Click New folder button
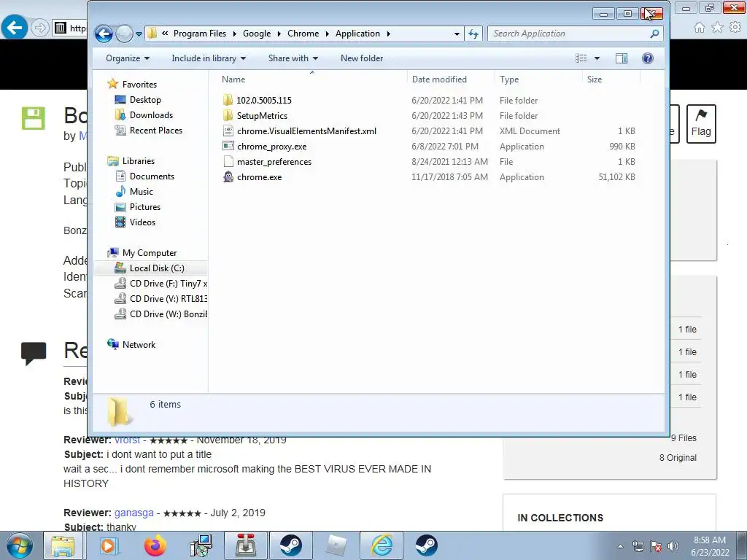 point(362,58)
